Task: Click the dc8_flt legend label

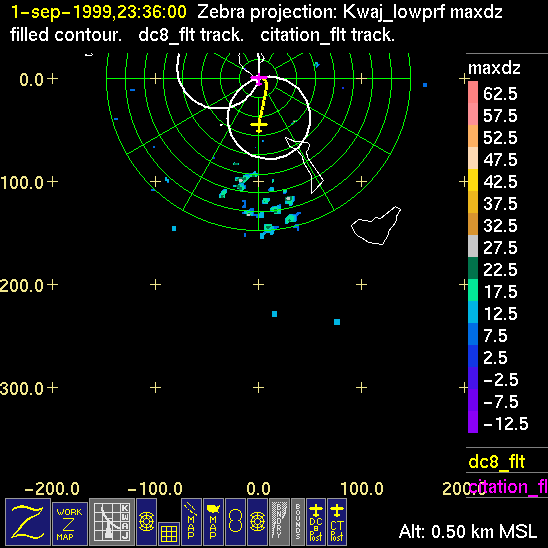Action: point(497,461)
